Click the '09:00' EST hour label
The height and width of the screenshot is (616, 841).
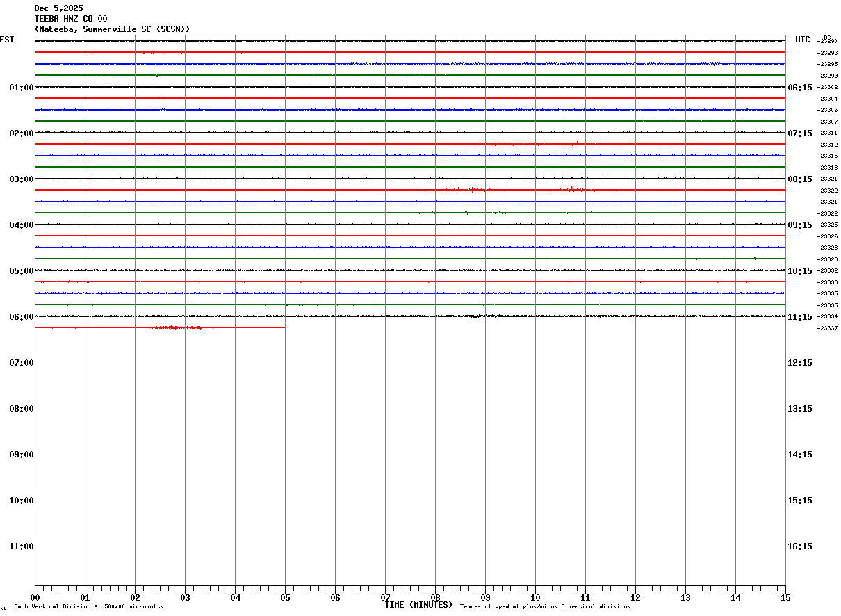22,455
